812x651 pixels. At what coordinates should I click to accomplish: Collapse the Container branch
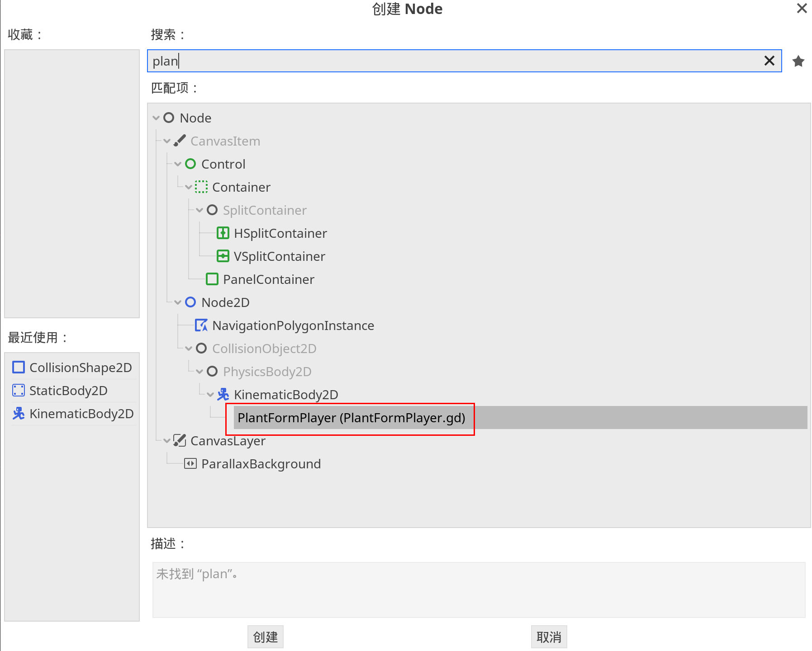[x=189, y=187]
